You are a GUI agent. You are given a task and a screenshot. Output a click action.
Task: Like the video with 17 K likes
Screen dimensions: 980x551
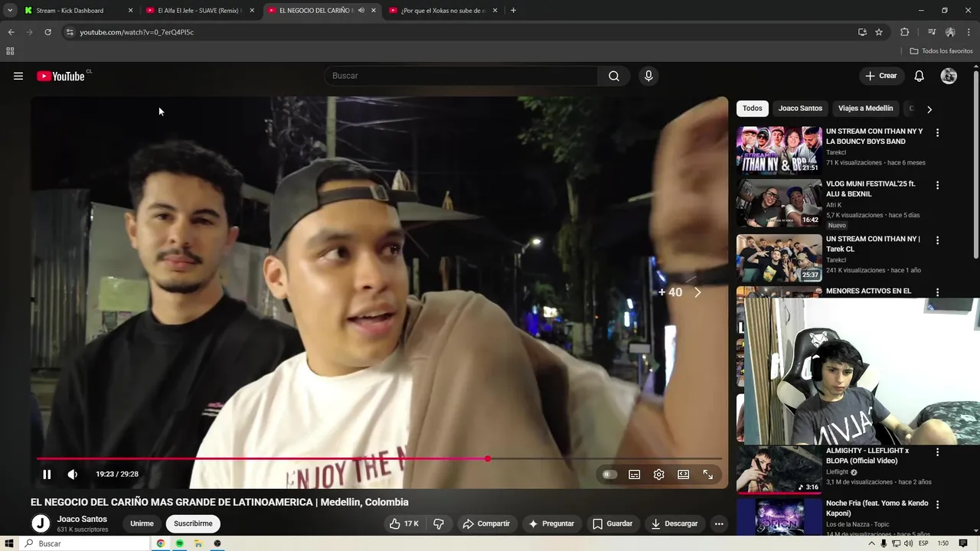[x=403, y=523]
